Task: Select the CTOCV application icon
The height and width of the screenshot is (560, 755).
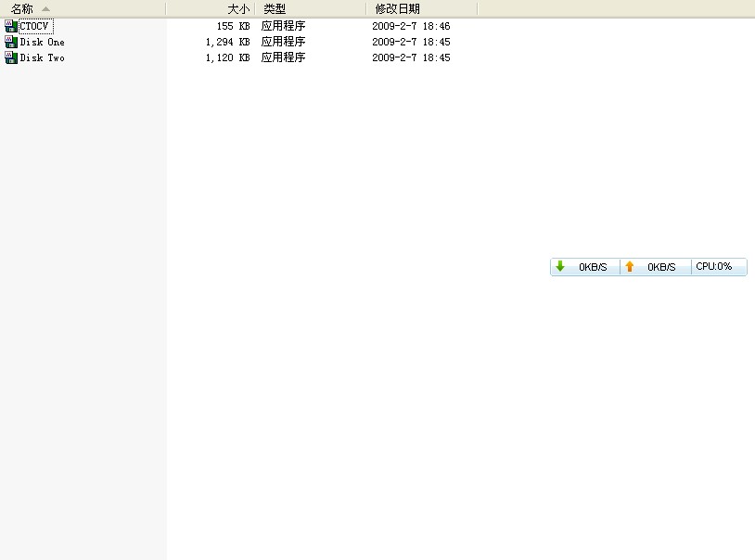Action: (11, 26)
